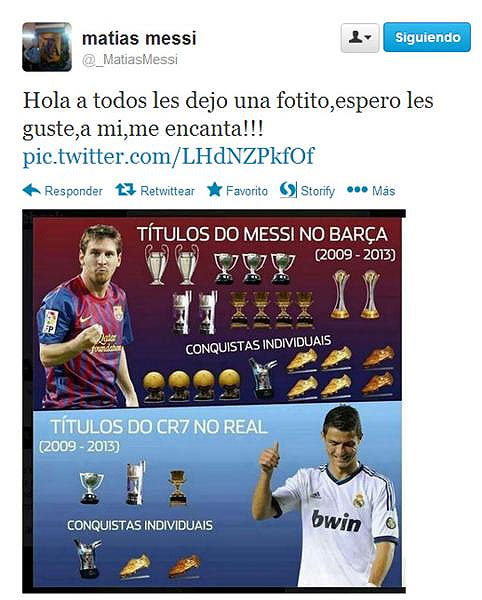Click the reply arrow icon
Viewport: 482px width, 600px height.
click(31, 190)
